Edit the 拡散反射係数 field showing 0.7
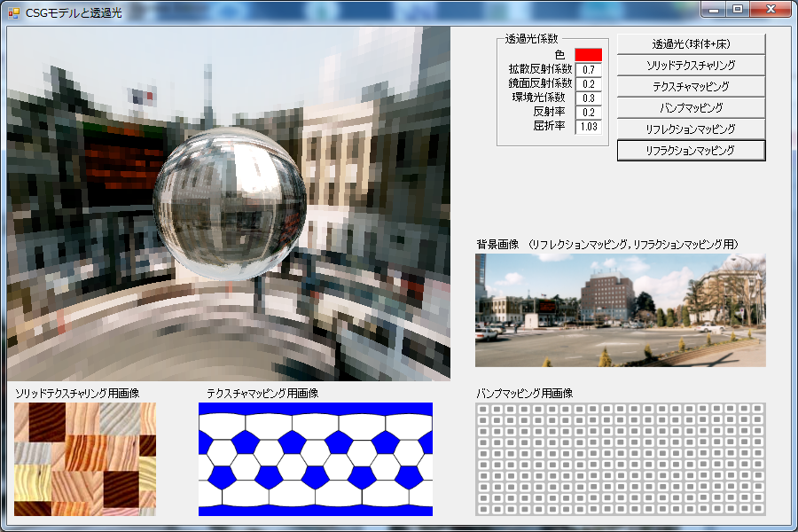Screen dimensions: 798x532 [589, 70]
